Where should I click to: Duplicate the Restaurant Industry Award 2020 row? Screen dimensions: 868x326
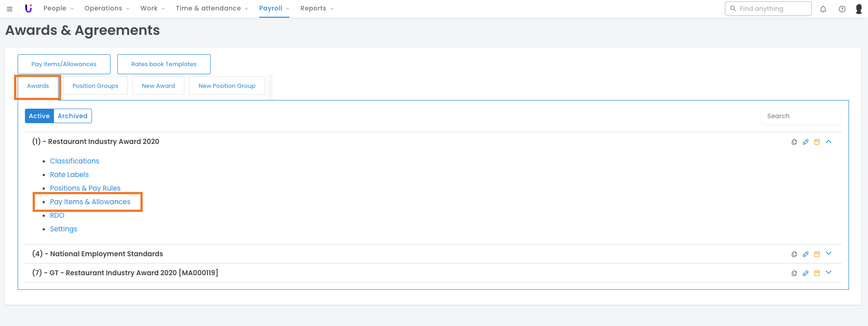(794, 142)
